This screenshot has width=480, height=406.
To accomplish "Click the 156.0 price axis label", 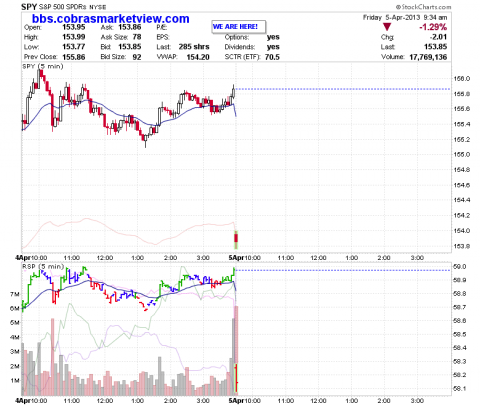I will point(462,79).
